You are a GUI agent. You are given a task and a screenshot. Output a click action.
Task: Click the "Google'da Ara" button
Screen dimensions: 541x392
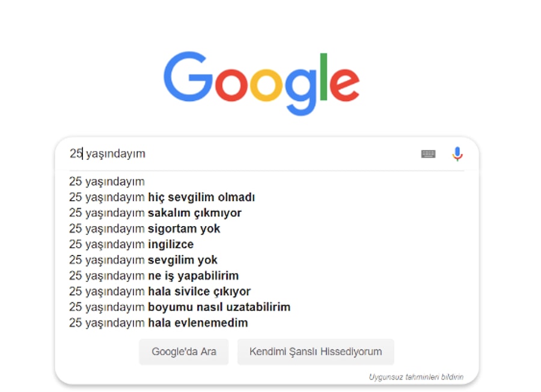pyautogui.click(x=184, y=352)
